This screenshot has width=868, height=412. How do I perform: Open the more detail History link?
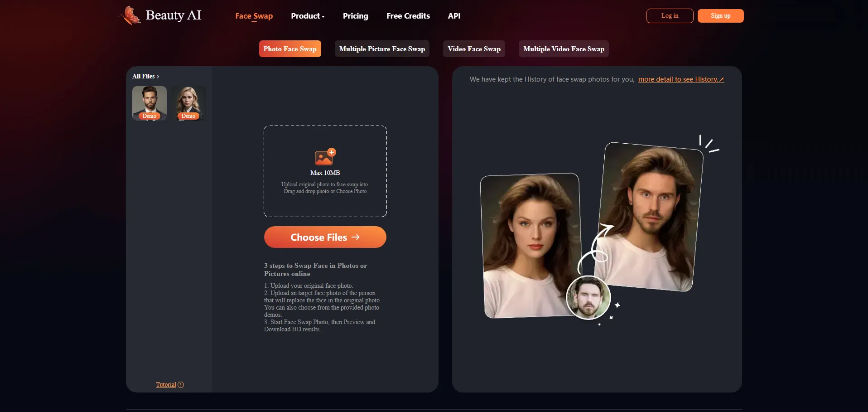(681, 79)
